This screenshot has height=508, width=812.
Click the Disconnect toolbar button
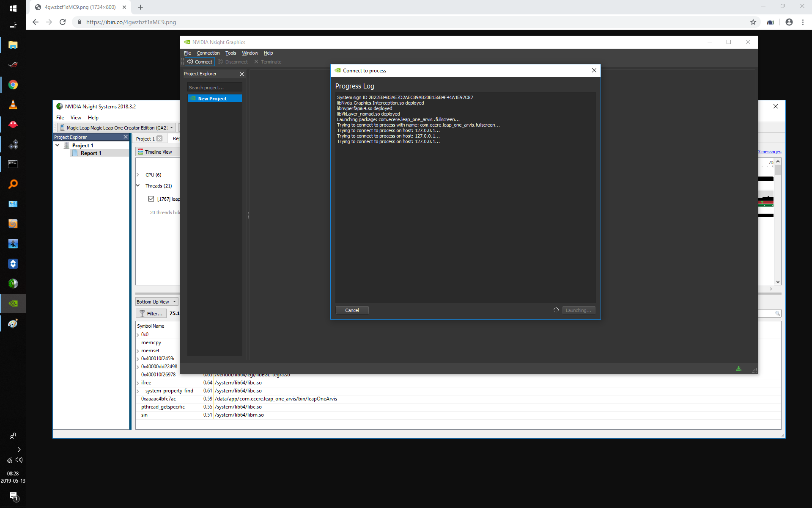pos(233,62)
